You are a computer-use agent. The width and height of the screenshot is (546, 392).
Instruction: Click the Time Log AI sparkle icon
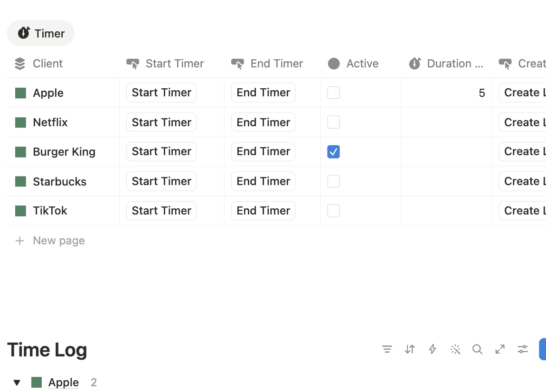[x=455, y=349]
